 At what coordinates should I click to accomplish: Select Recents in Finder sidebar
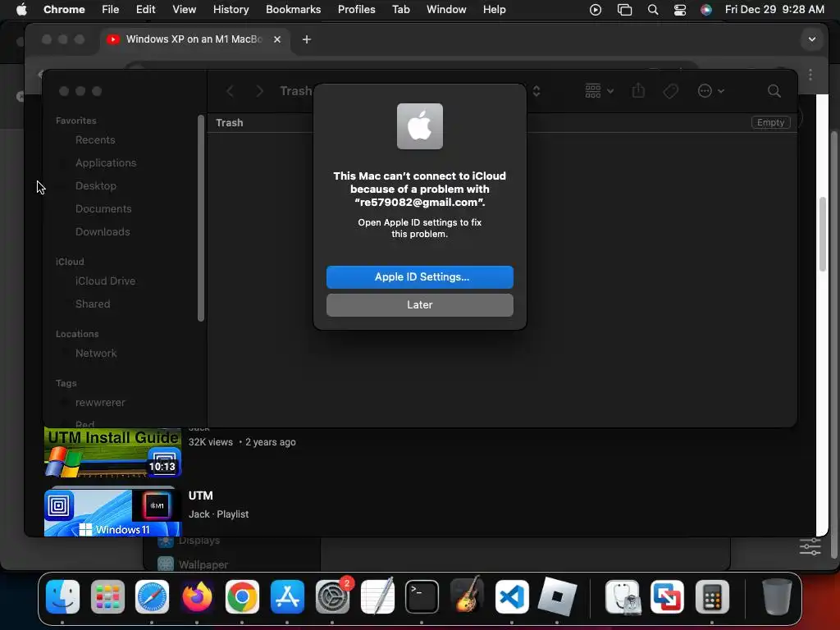tap(95, 139)
